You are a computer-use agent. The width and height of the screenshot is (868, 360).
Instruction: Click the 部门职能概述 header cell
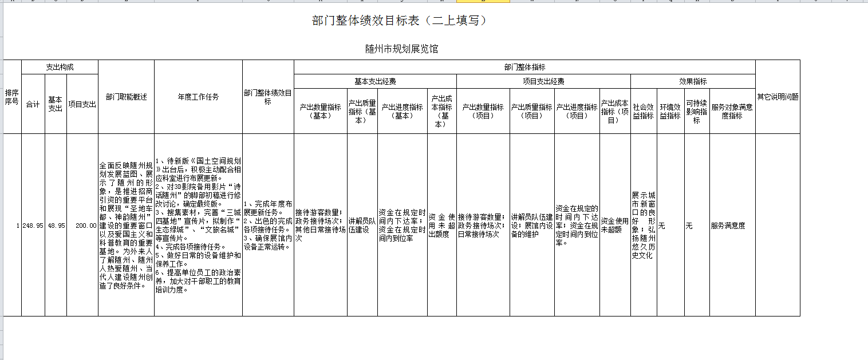click(x=126, y=97)
